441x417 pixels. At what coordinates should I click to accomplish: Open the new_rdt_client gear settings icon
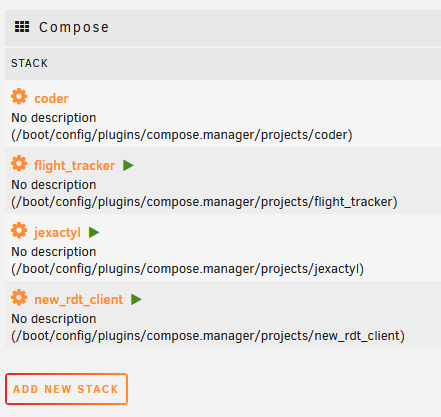tap(19, 298)
